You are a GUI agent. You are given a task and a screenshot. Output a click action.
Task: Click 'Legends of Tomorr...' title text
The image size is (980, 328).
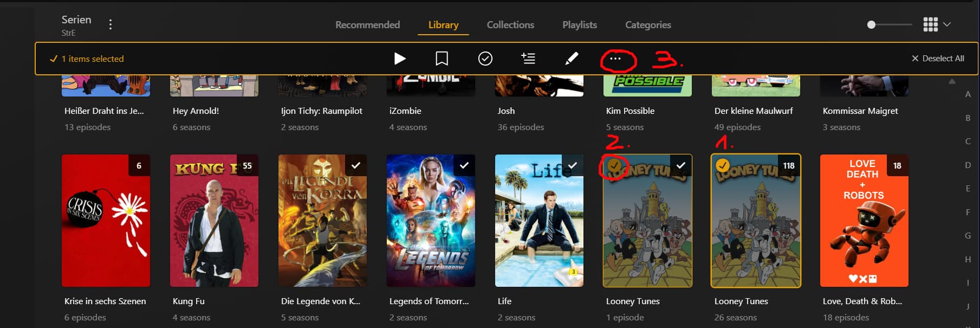(x=429, y=301)
